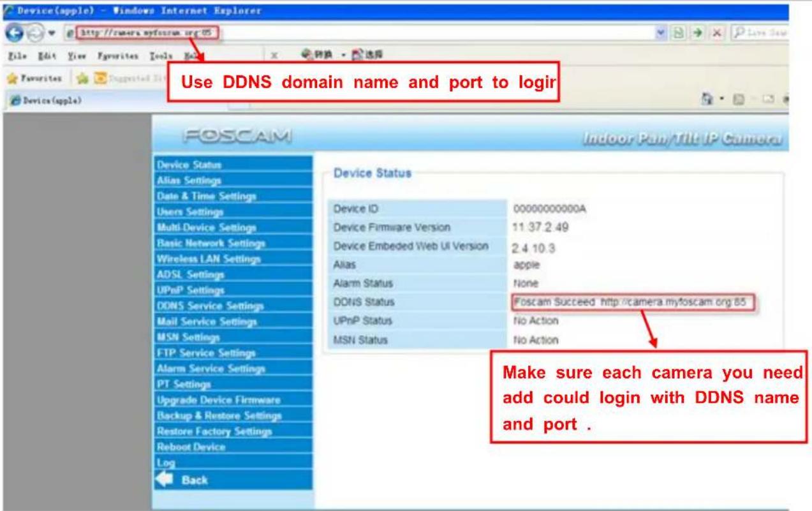Click the Alias value apple

pos(526,265)
